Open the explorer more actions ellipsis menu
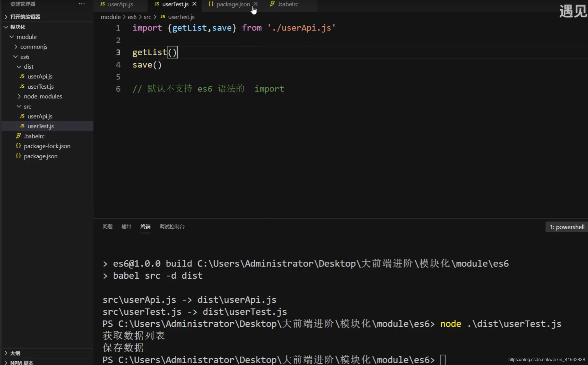The height and width of the screenshot is (365, 588). (x=82, y=4)
